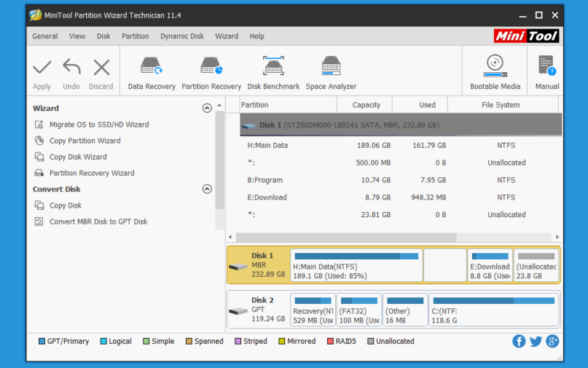Select 500.00 MB unallocated row
Image resolution: width=588 pixels, height=368 pixels.
(x=401, y=163)
